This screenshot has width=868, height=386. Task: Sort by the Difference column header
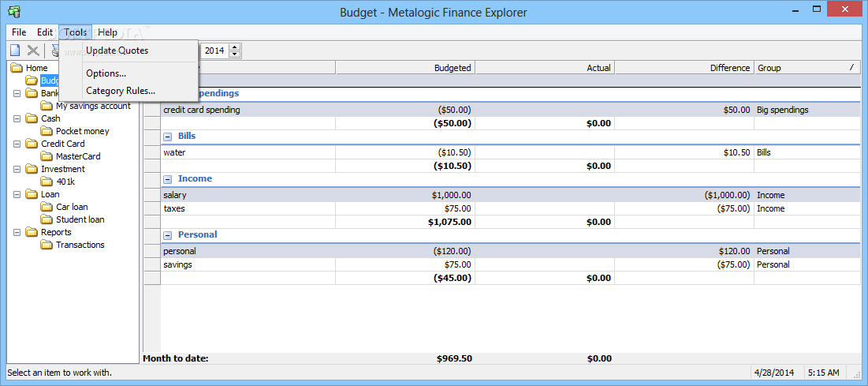(685, 68)
